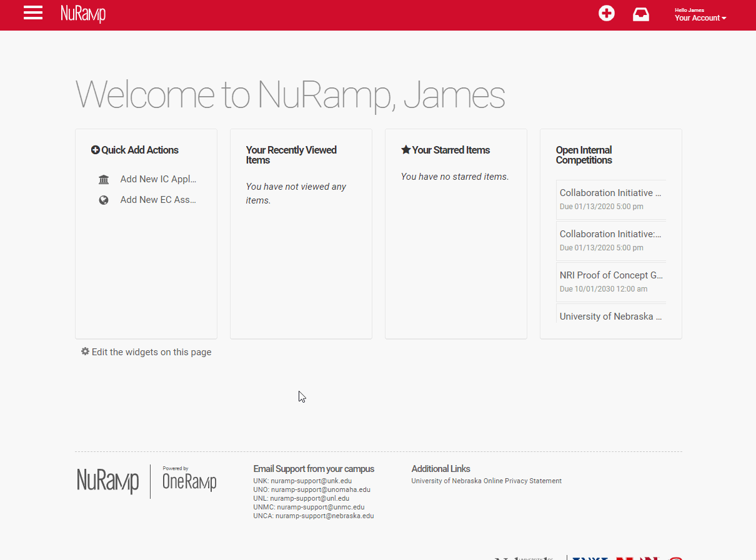Click the plus quick-add icon in header
Viewport: 756px width, 560px height.
pyautogui.click(x=606, y=13)
